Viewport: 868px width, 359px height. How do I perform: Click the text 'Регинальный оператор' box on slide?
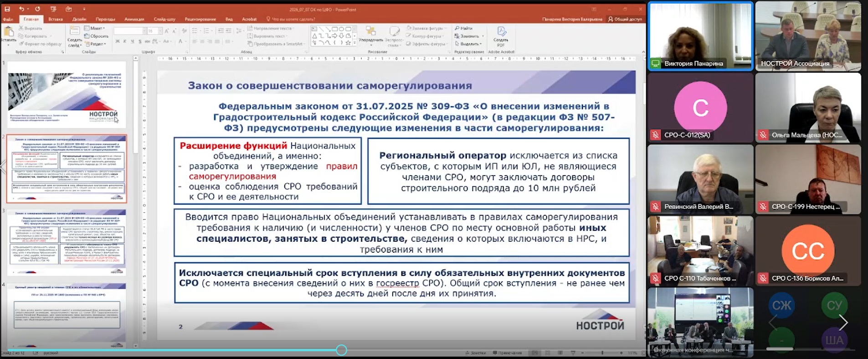pyautogui.click(x=498, y=171)
